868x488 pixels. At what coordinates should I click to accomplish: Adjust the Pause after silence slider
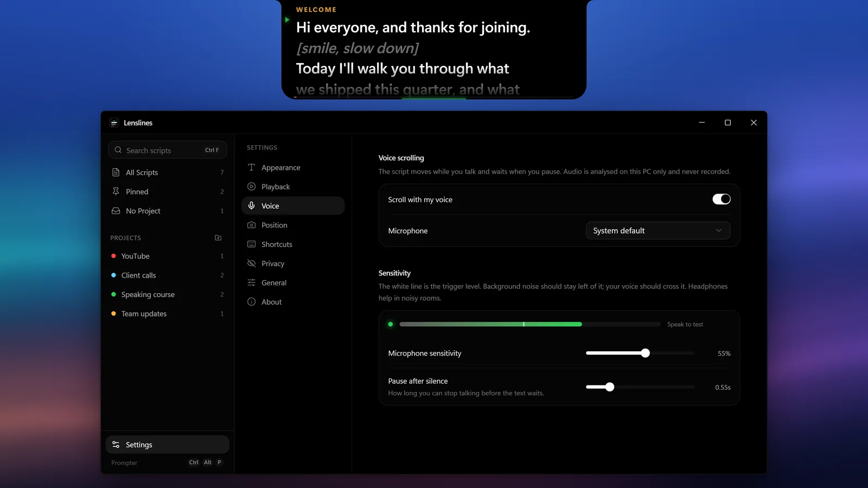(640, 387)
